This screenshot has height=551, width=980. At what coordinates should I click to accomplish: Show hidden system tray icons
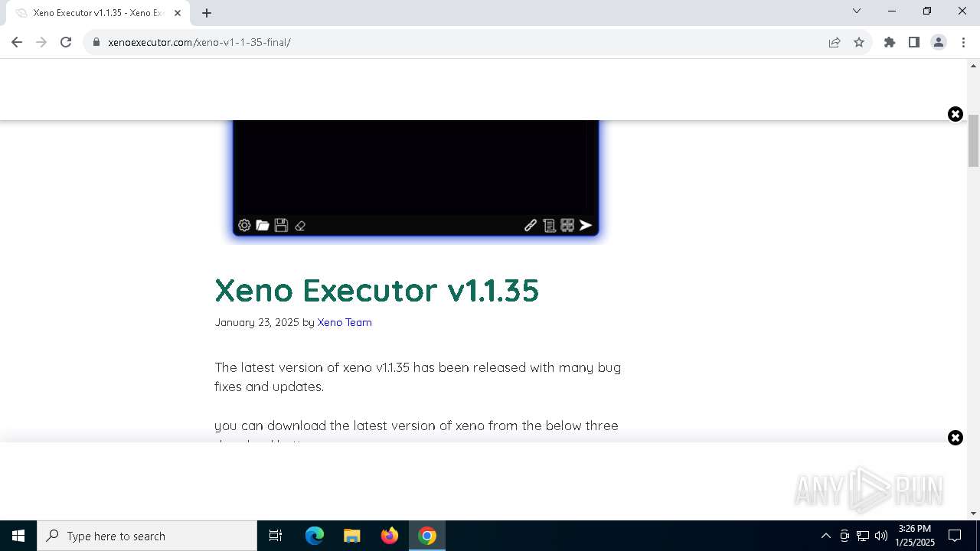coord(825,536)
